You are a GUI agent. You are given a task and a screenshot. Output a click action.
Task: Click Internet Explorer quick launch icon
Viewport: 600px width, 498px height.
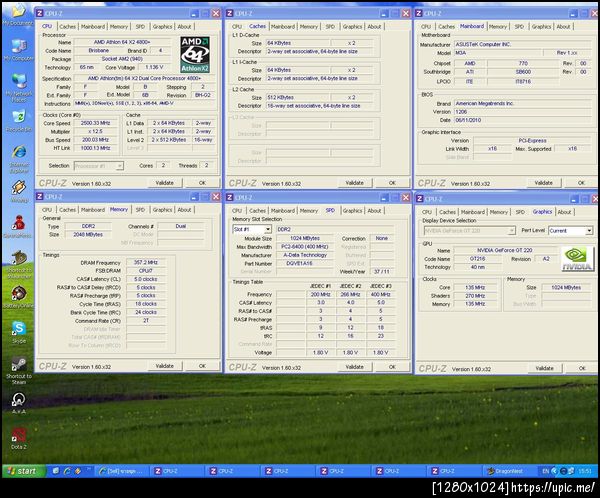pyautogui.click(x=67, y=471)
